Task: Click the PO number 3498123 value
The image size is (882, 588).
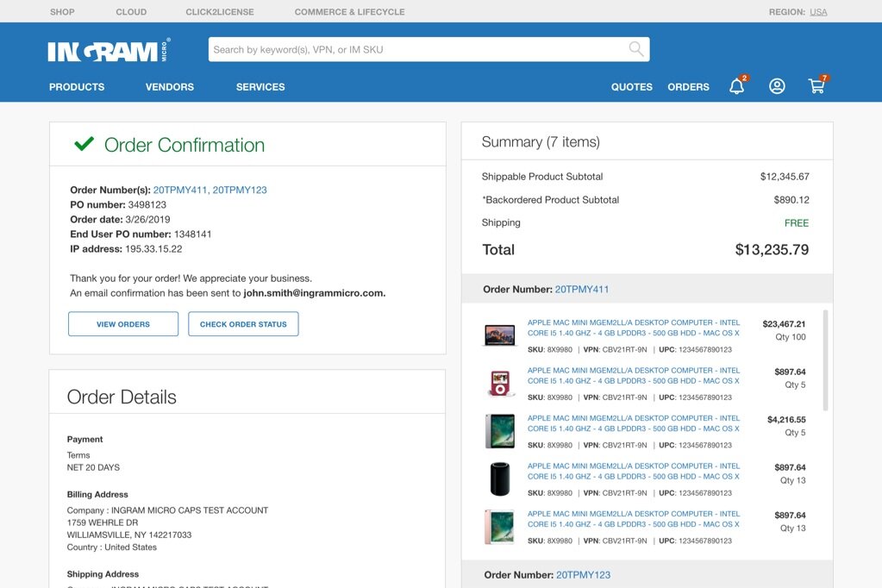Action: [x=147, y=205]
